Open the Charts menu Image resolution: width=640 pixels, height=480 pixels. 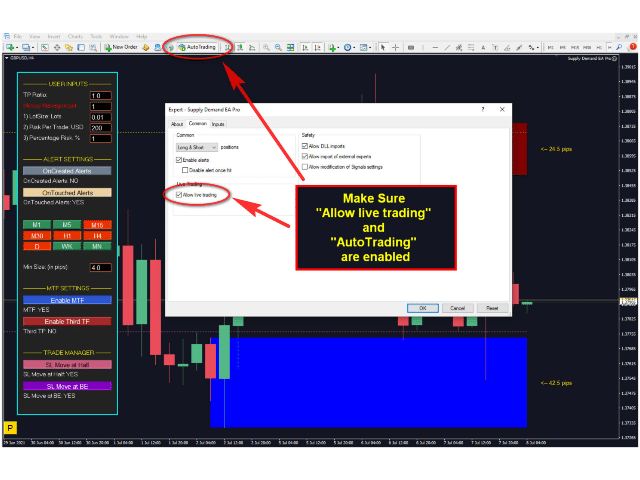(x=75, y=36)
